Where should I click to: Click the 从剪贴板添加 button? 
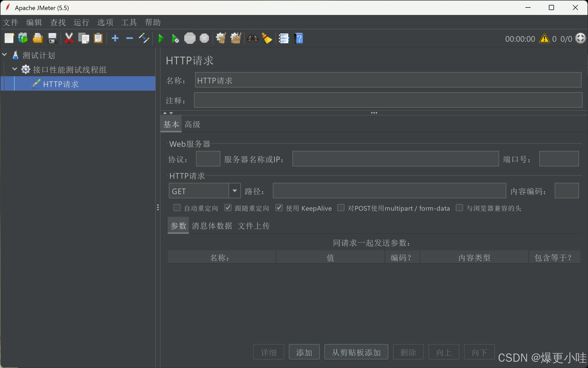pyautogui.click(x=356, y=352)
